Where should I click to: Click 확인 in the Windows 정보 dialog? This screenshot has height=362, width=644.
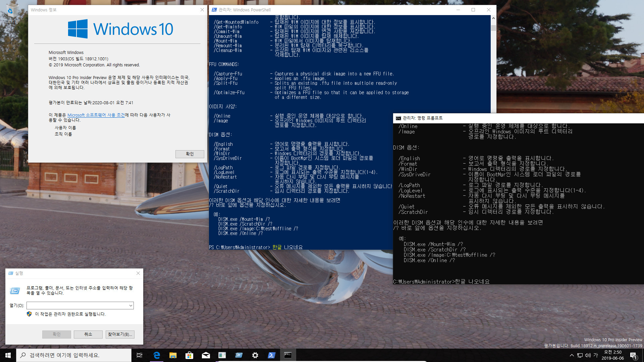190,154
